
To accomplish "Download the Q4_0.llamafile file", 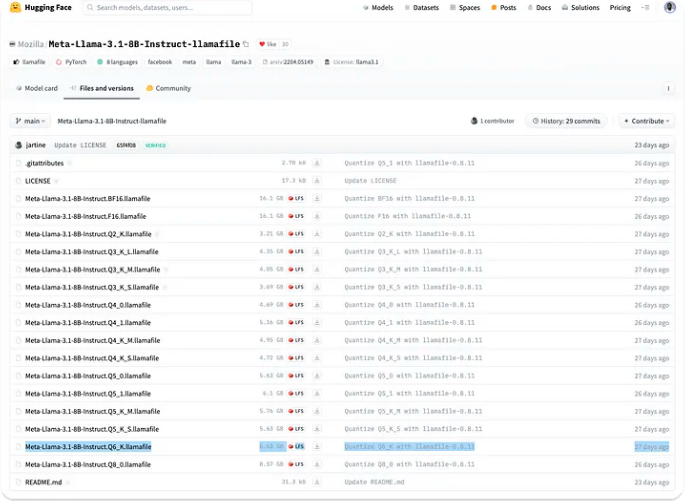I will (317, 305).
